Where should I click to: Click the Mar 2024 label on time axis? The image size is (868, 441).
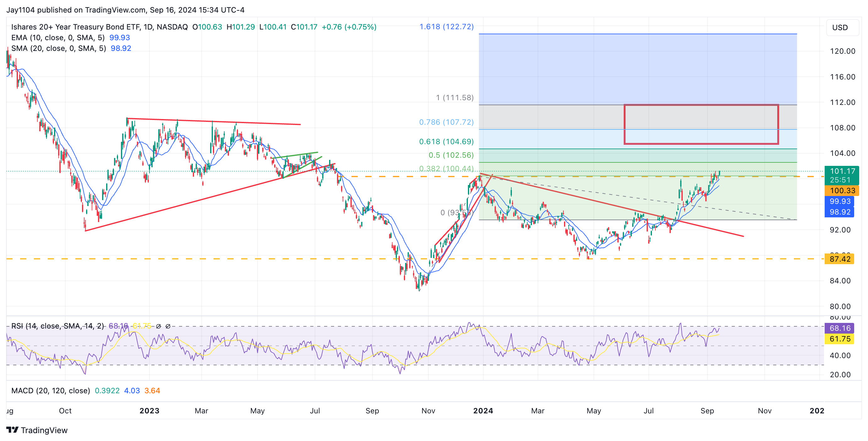(538, 411)
